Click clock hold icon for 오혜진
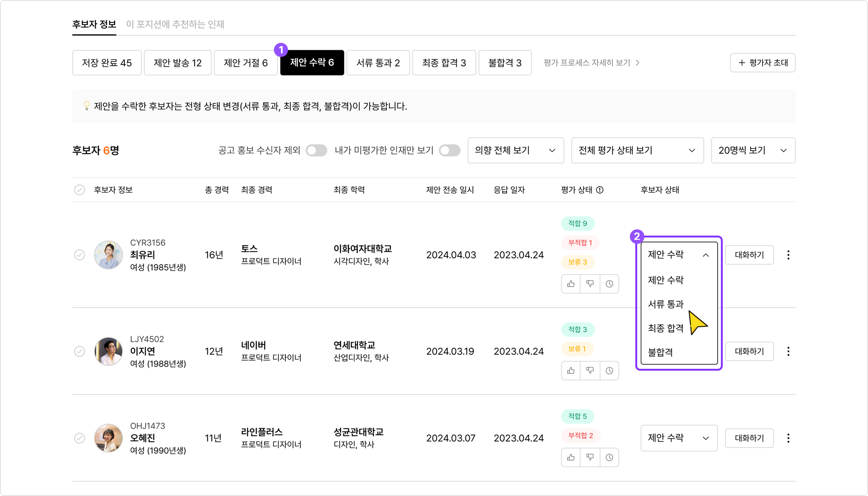 (609, 457)
